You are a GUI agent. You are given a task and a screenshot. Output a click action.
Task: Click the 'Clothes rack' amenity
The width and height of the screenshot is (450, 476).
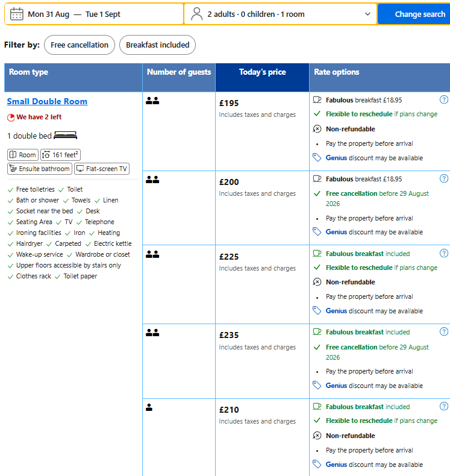point(33,276)
